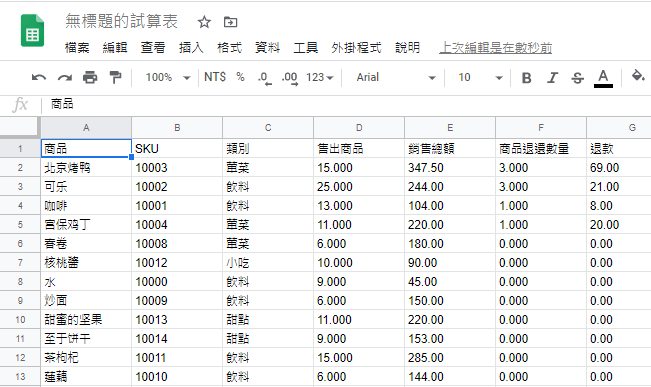Star the untitled spreadsheet
The width and height of the screenshot is (651, 387).
pos(204,22)
